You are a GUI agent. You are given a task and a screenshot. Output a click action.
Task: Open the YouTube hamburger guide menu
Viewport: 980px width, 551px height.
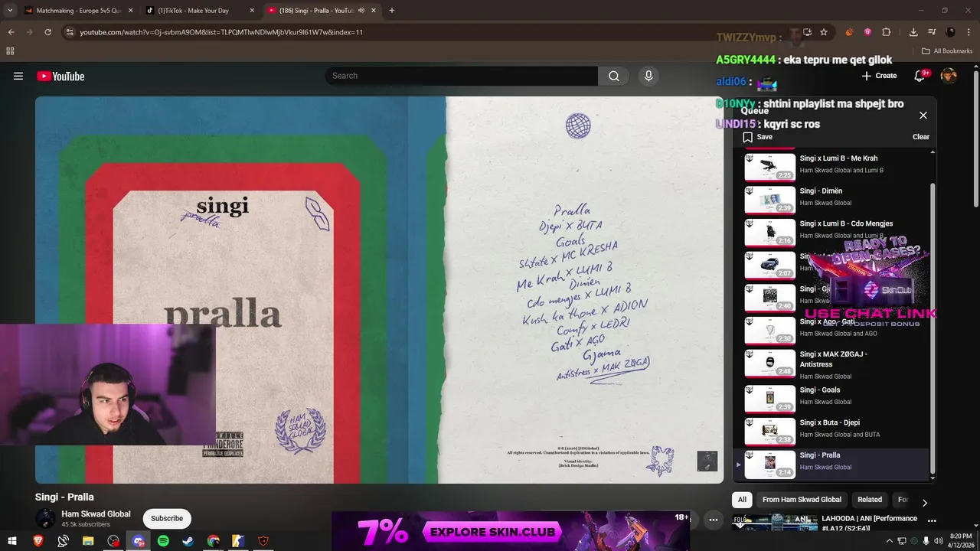[18, 76]
